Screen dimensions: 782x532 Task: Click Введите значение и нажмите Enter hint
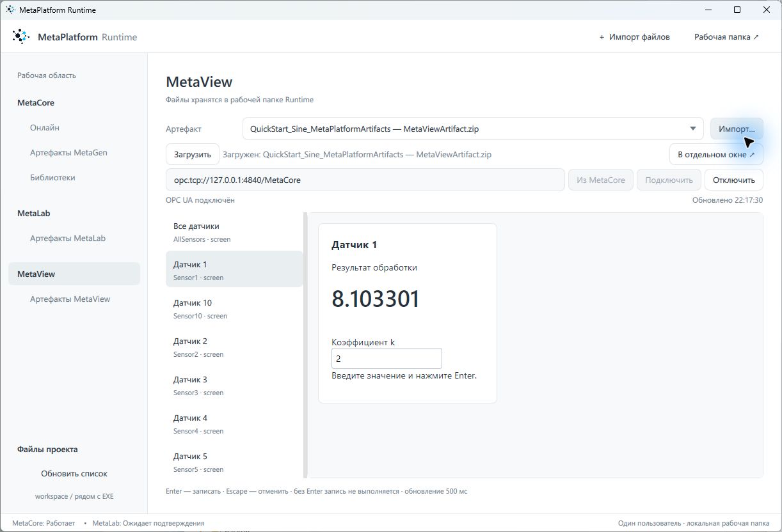(404, 376)
